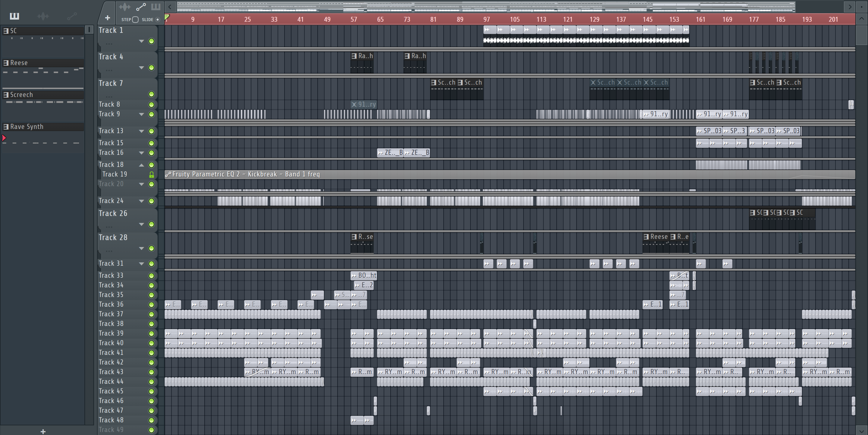
Task: Open Track 28 dropdown arrow
Action: coord(142,249)
